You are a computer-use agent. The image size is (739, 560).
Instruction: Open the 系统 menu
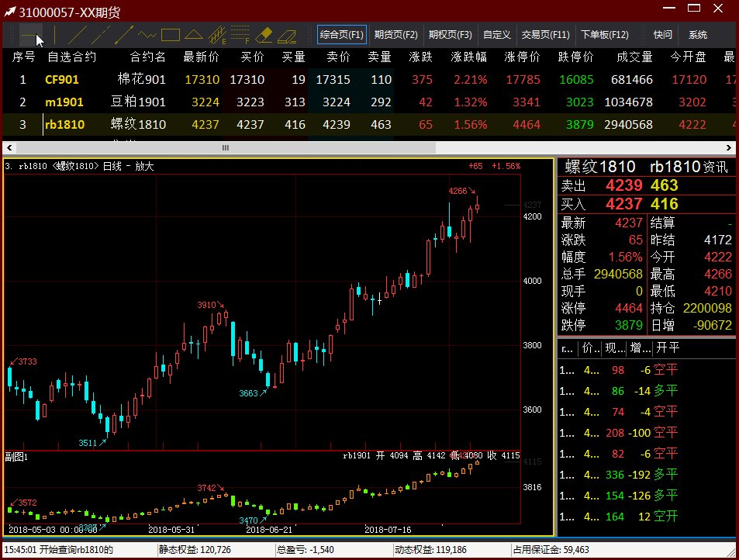point(698,35)
